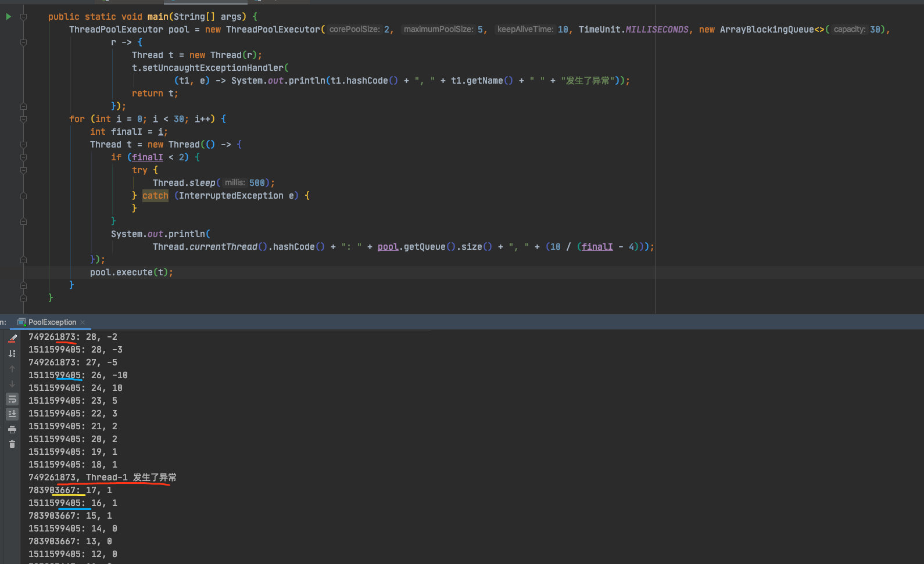924x564 pixels.
Task: Click console line '1511599405: 18, 1'
Action: pyautogui.click(x=73, y=465)
